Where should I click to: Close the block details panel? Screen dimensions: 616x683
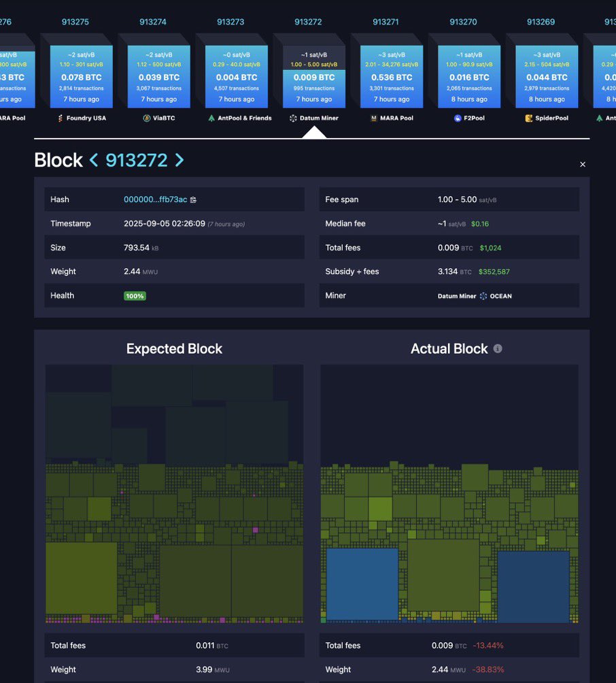click(x=583, y=164)
